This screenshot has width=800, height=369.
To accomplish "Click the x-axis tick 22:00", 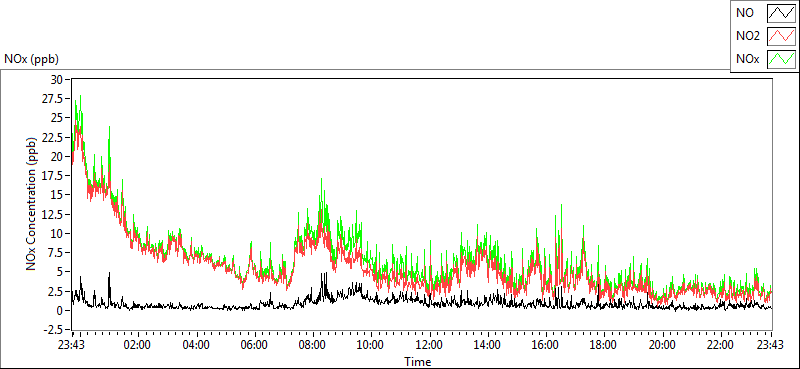I will coord(720,345).
